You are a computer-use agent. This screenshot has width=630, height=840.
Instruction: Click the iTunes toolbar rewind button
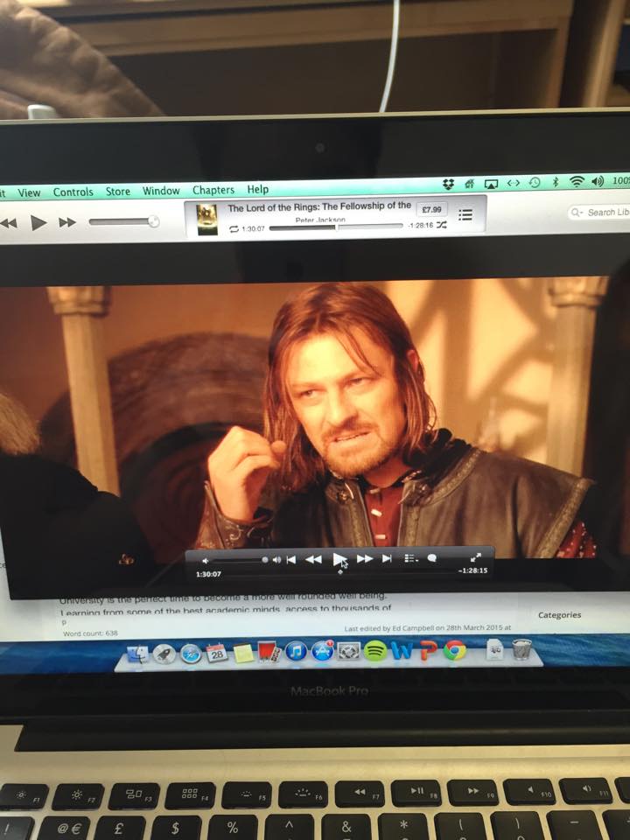pos(8,223)
